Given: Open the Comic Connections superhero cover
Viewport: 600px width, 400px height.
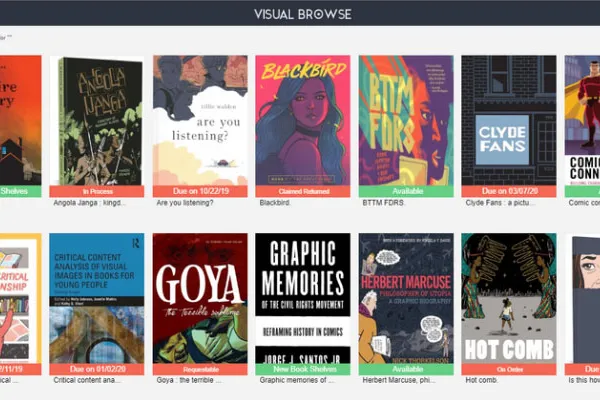Looking at the screenshot, I should click(x=582, y=121).
